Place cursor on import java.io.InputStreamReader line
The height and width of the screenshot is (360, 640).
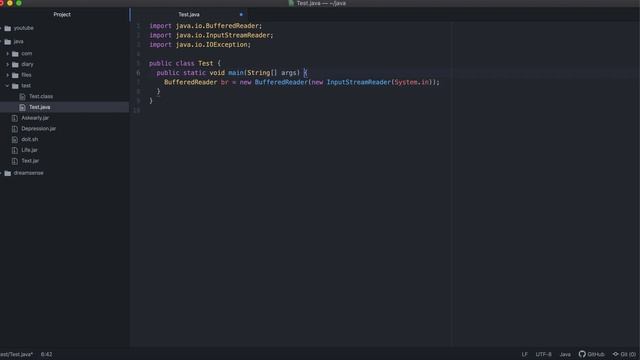tap(211, 36)
